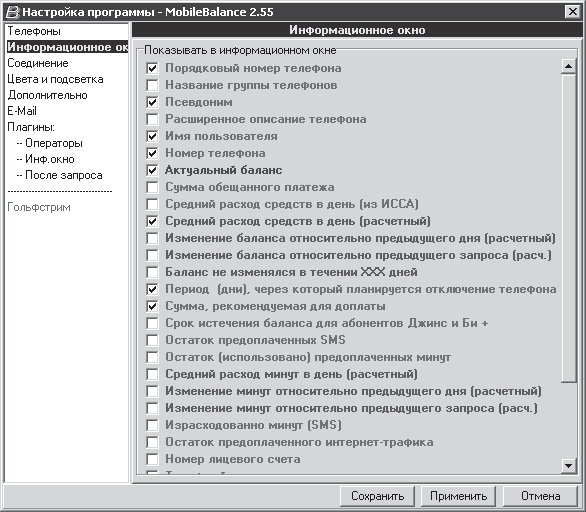Select Соединение in the left list
Screen dimensions: 586x512
(x=38, y=63)
